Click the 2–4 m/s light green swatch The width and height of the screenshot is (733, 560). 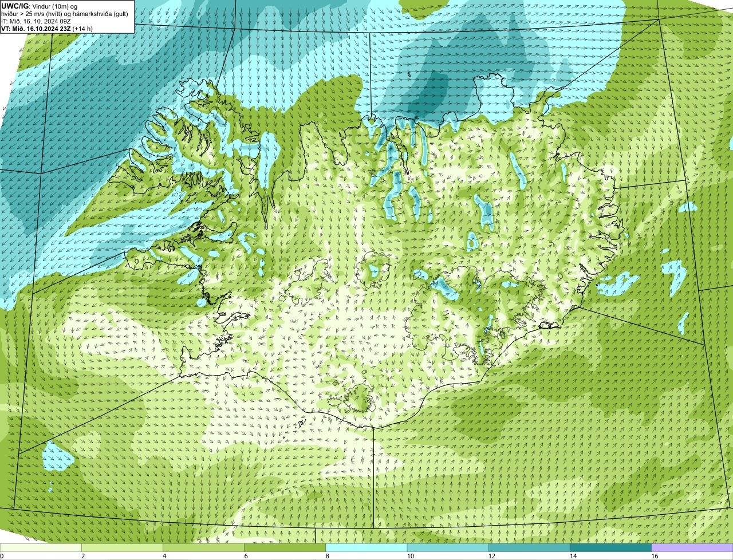pyautogui.click(x=122, y=547)
